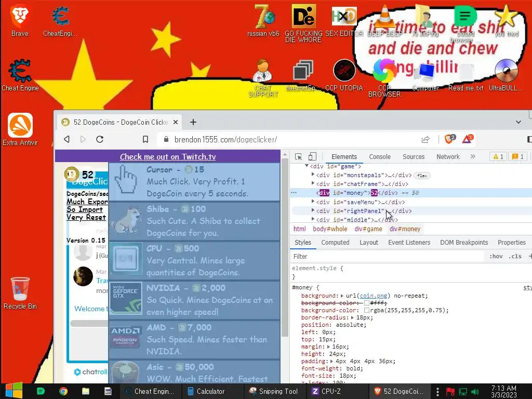Buy the Cursor upgrade for 15
532x399 pixels.
click(194, 181)
